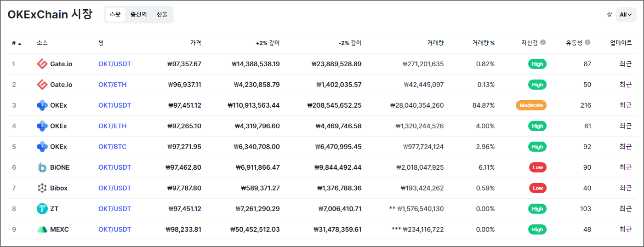
Task: Sort markets by 거래량 column header
Action: [435, 43]
